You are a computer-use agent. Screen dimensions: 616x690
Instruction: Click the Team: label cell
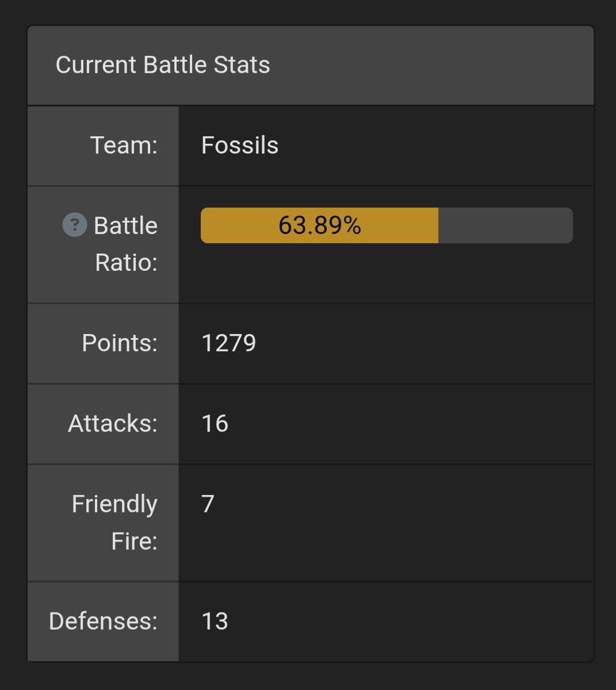click(x=104, y=146)
